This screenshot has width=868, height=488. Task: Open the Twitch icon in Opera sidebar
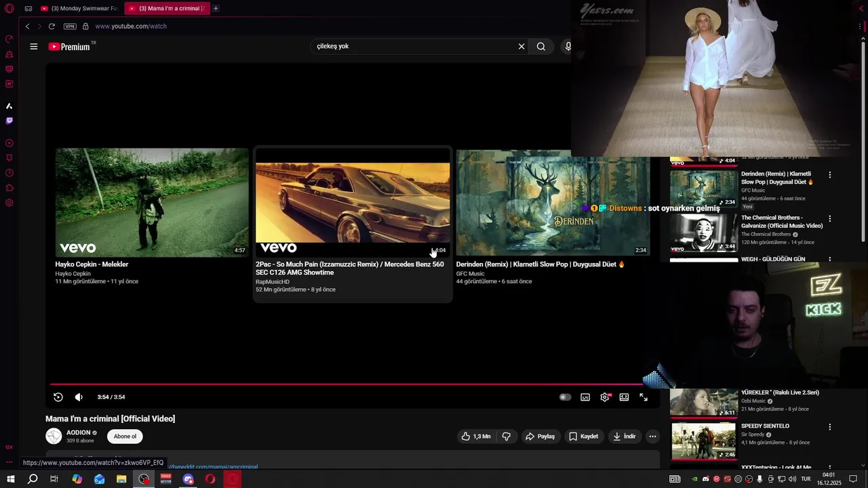pos(9,121)
